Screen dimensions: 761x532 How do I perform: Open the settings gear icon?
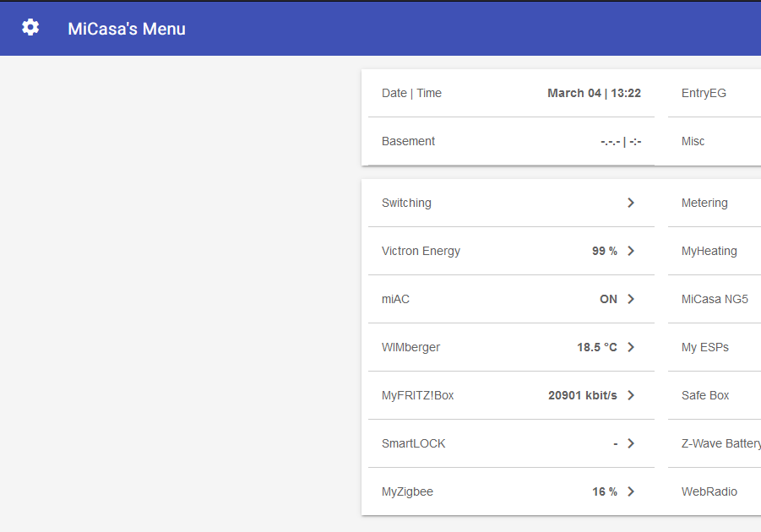(x=30, y=28)
